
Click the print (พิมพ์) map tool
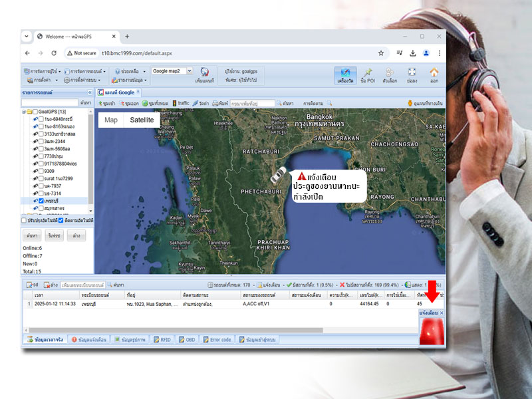(220, 103)
